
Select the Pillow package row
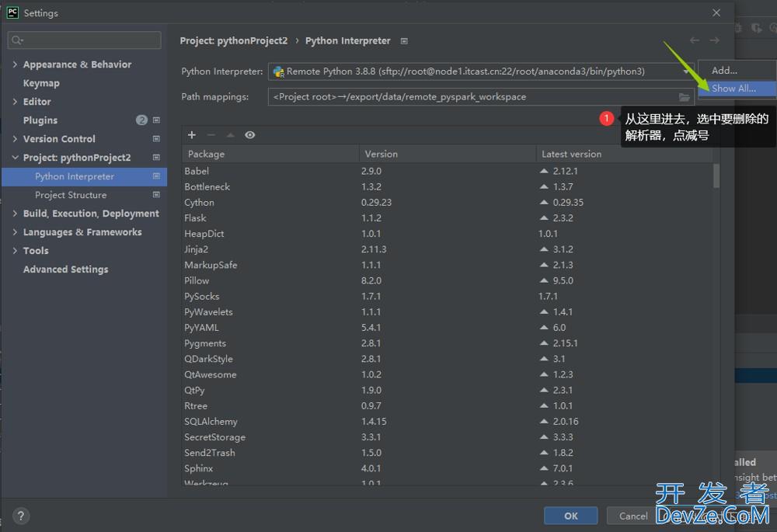[x=448, y=281]
